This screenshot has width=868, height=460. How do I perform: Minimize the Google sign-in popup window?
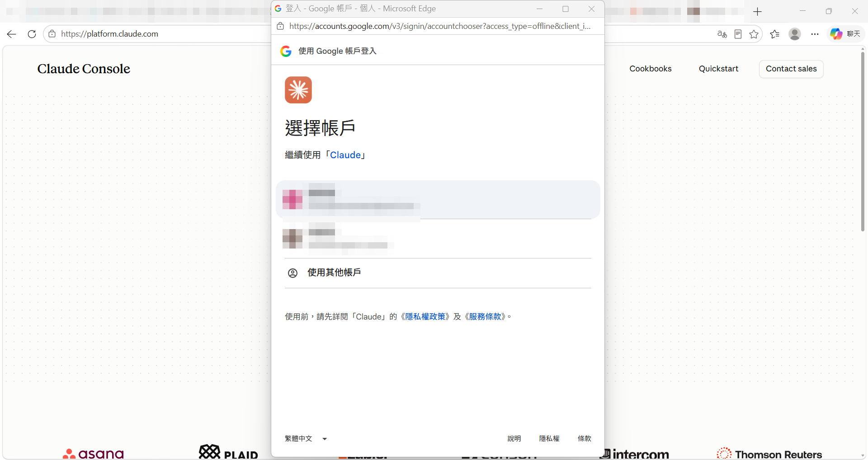(x=539, y=9)
